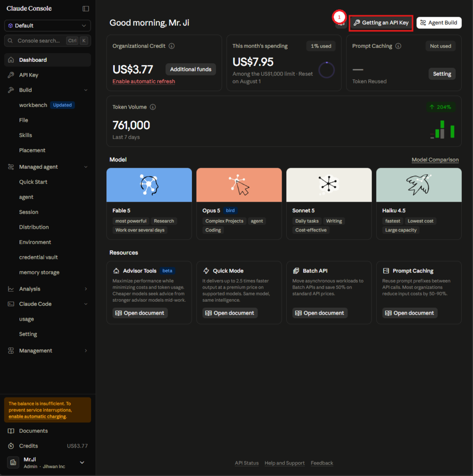The image size is (473, 476).
Task: Collapse the Managed agent chevron
Action: (85, 167)
